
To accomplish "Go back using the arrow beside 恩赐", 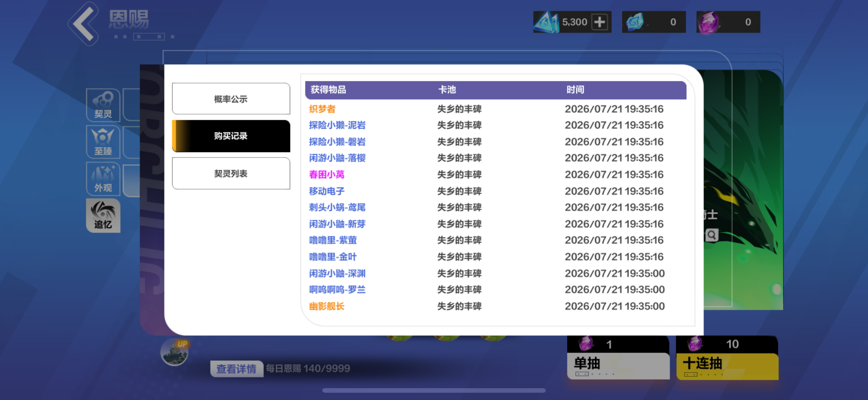I will (x=84, y=23).
